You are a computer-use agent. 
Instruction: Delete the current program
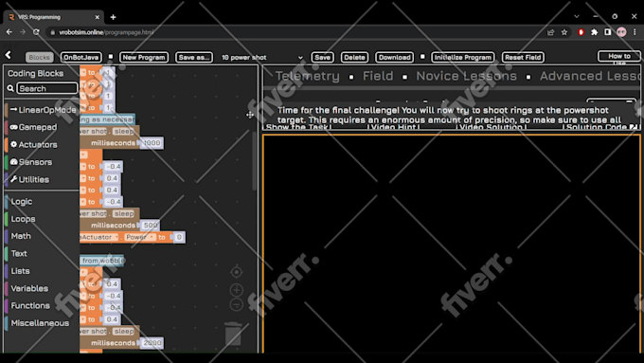(354, 57)
